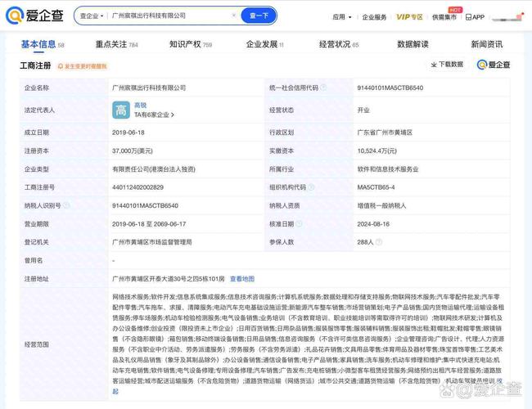The image size is (532, 409).
Task: Click help icon next to 核准日期
Action: [x=299, y=224]
